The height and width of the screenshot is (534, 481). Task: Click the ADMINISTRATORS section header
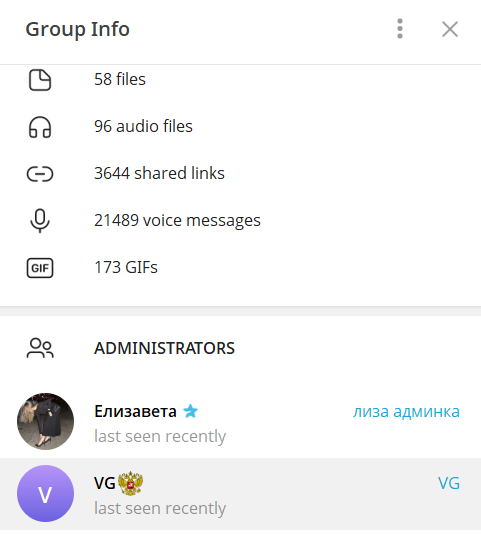point(164,348)
